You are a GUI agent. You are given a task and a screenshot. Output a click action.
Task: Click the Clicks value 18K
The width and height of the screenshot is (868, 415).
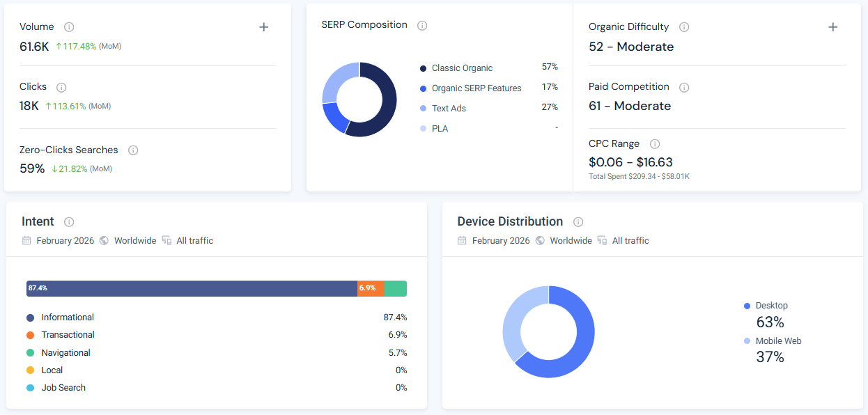[x=29, y=107]
